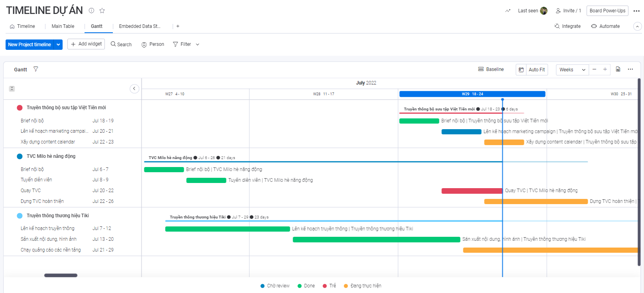
Task: Click the Gantt filter funnel icon
Action: (x=36, y=69)
